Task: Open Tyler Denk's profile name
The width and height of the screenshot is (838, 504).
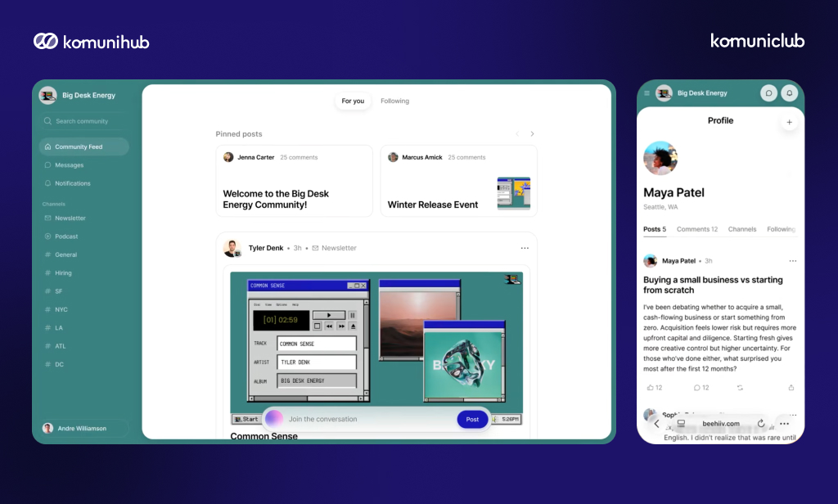Action: click(x=266, y=248)
